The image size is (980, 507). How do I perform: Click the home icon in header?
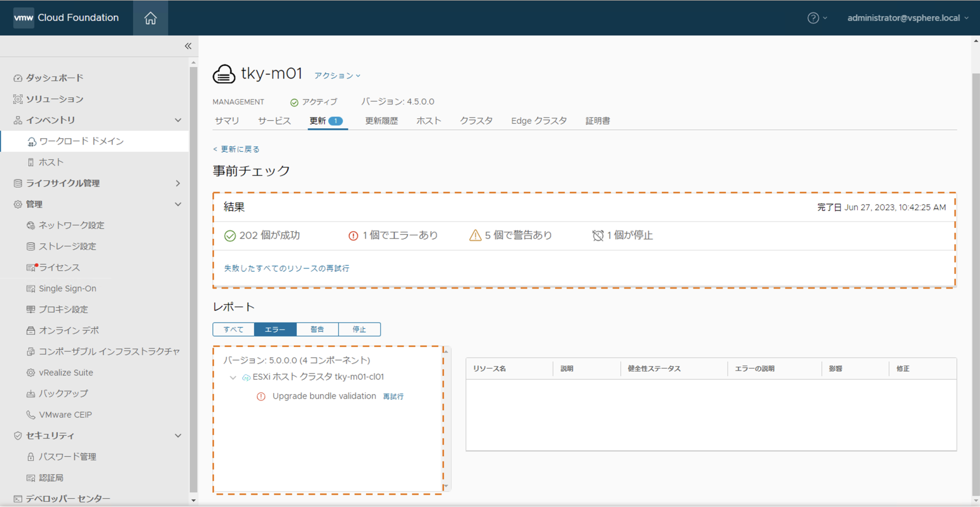tap(150, 18)
